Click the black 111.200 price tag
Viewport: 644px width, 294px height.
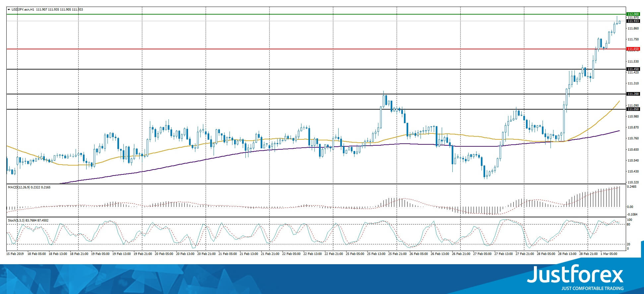pos(633,94)
